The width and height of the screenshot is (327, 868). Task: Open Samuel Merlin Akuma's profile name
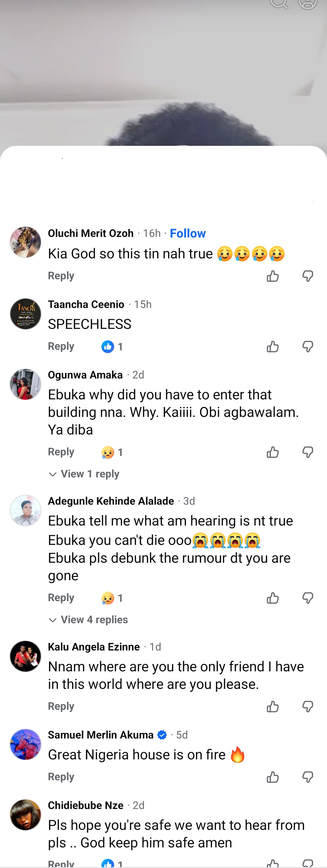point(101,735)
